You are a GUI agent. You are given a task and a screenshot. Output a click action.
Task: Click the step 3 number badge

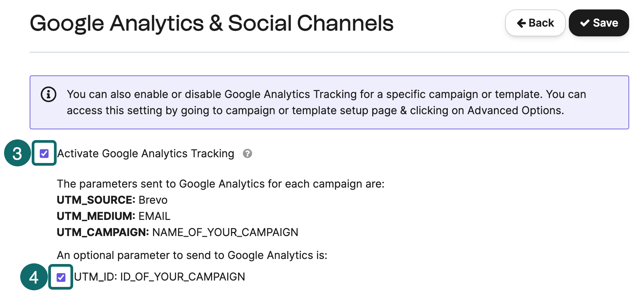point(17,153)
